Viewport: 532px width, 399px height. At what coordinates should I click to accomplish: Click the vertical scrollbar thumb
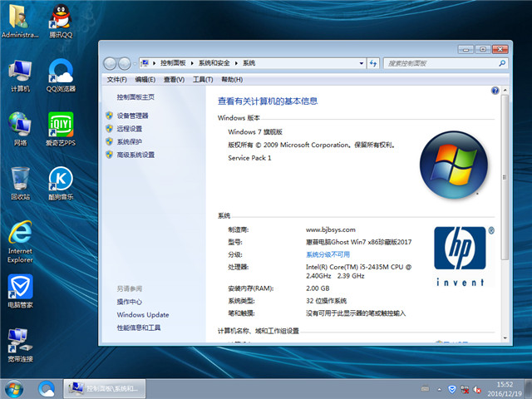(505, 177)
